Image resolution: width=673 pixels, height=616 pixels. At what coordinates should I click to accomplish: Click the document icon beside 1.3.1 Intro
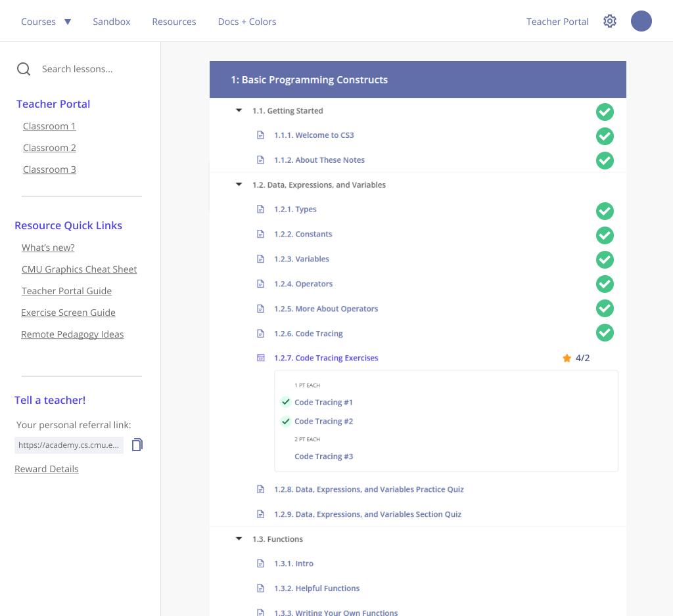pos(260,563)
